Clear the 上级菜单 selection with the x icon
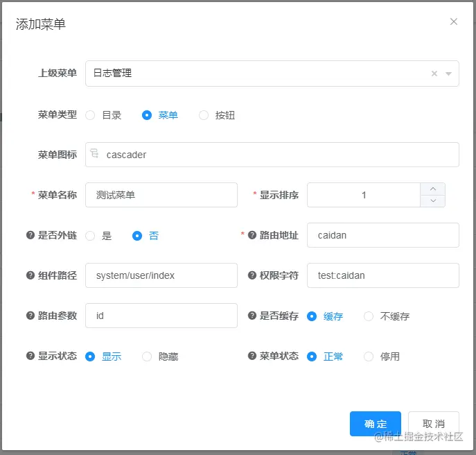 tap(434, 74)
